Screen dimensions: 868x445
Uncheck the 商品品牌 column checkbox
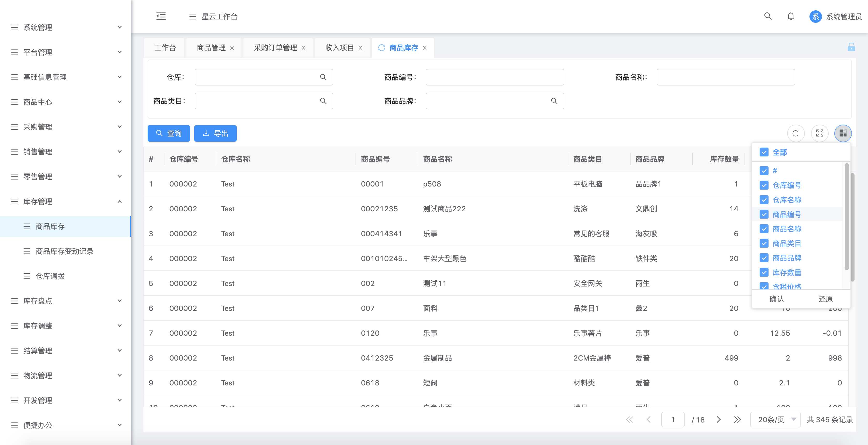click(764, 257)
